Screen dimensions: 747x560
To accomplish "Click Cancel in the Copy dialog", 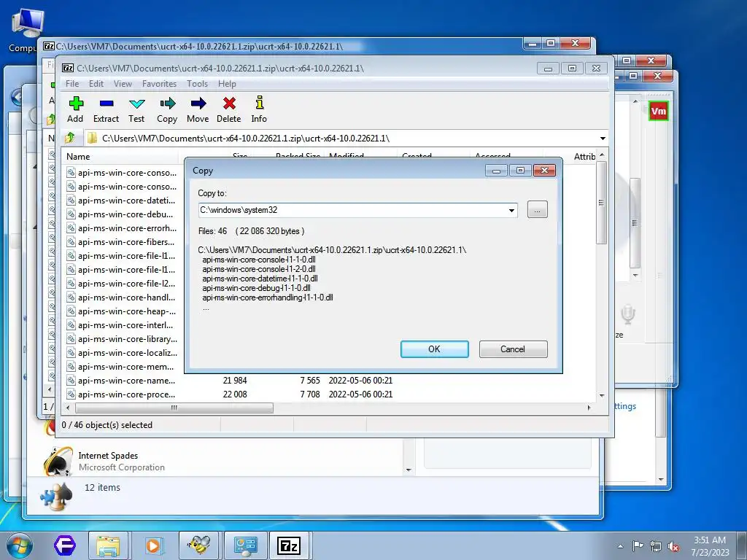I will [x=513, y=349].
